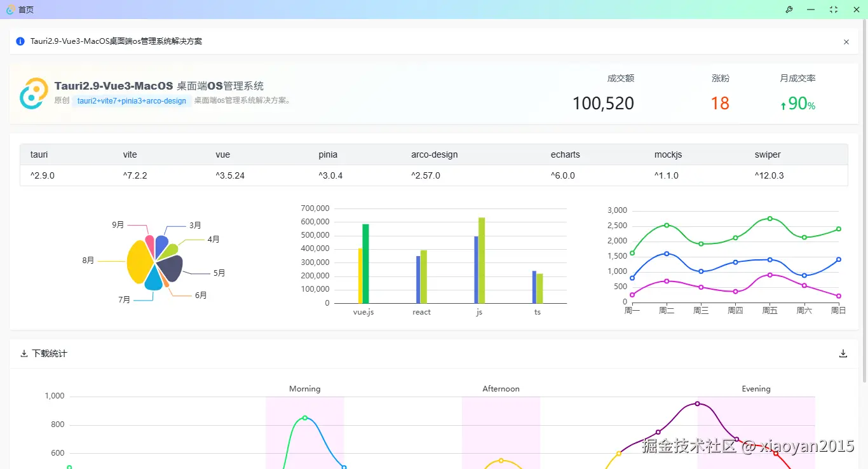Click the 周六 axis label
The height and width of the screenshot is (469, 868).
(804, 311)
